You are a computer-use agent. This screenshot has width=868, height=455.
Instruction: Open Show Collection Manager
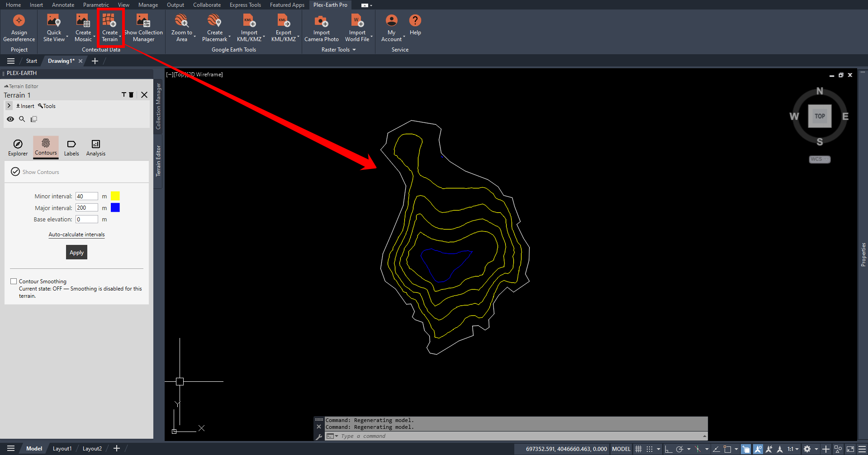(x=143, y=21)
